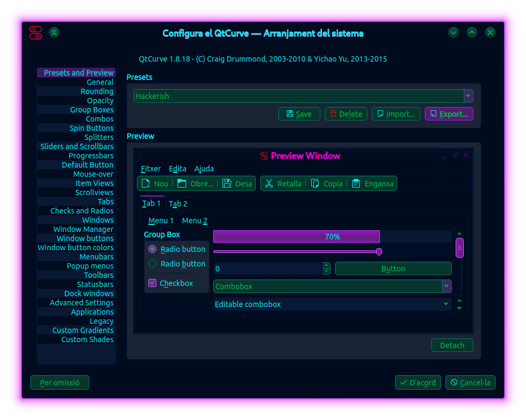Click the purple vertical scrollbar handle

pyautogui.click(x=459, y=248)
